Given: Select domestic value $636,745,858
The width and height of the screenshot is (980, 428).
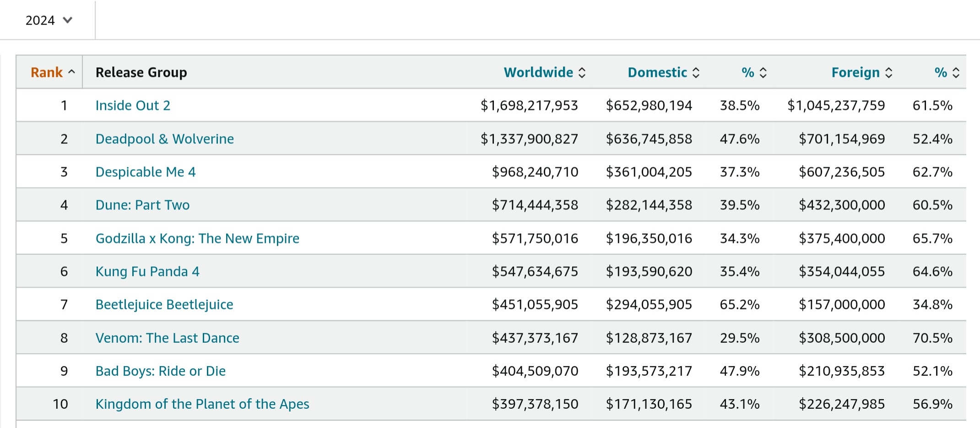Looking at the screenshot, I should coord(649,139).
